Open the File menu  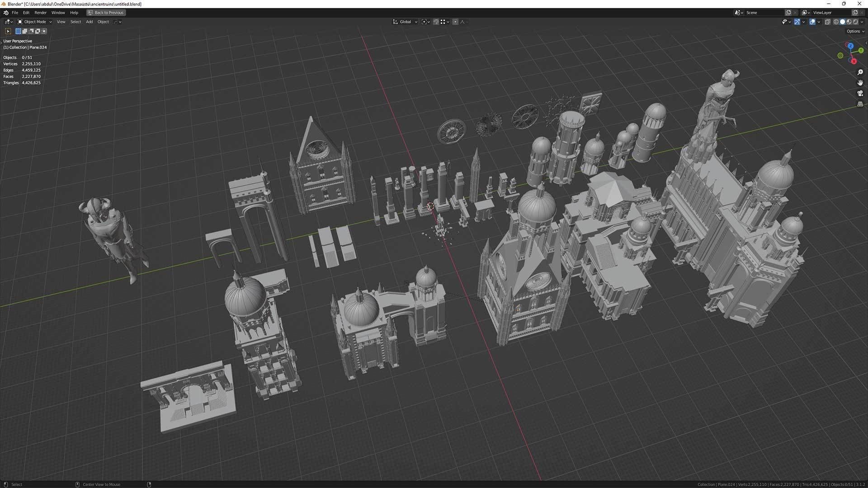pyautogui.click(x=15, y=13)
